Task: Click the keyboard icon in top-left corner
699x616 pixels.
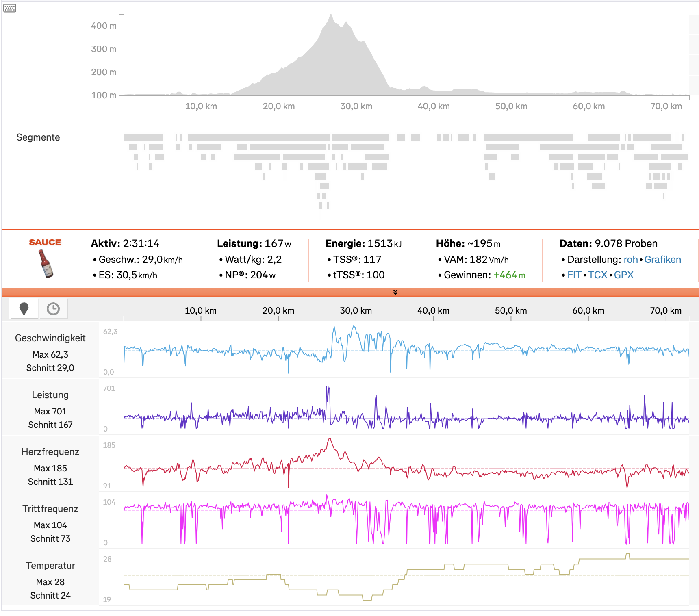Action: (x=9, y=8)
